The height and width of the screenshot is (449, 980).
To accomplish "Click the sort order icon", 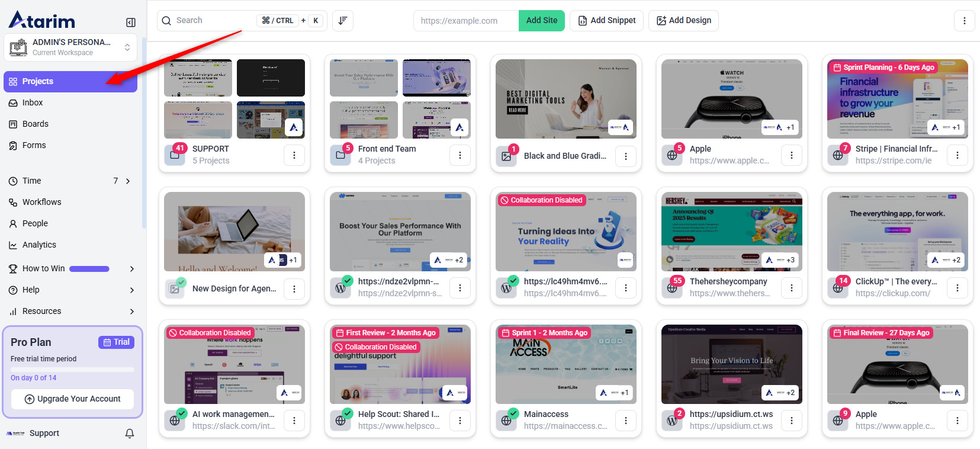I will [342, 21].
